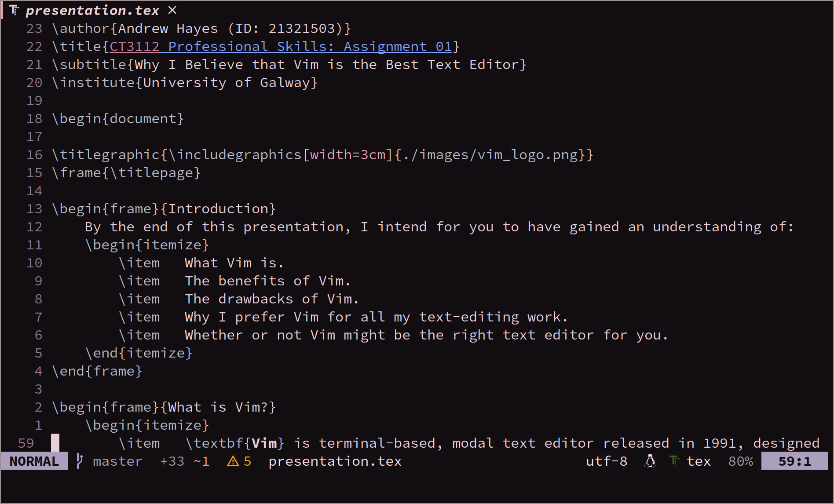Place cursor on the \institute line
The image size is (834, 504).
click(x=185, y=82)
